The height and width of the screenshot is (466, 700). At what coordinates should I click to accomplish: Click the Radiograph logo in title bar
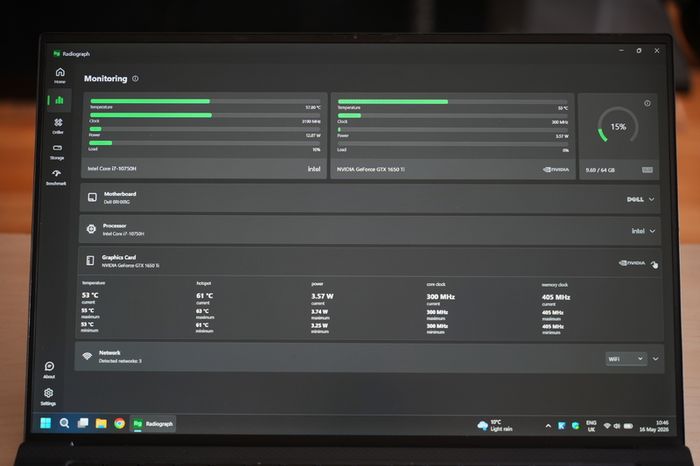tap(57, 54)
